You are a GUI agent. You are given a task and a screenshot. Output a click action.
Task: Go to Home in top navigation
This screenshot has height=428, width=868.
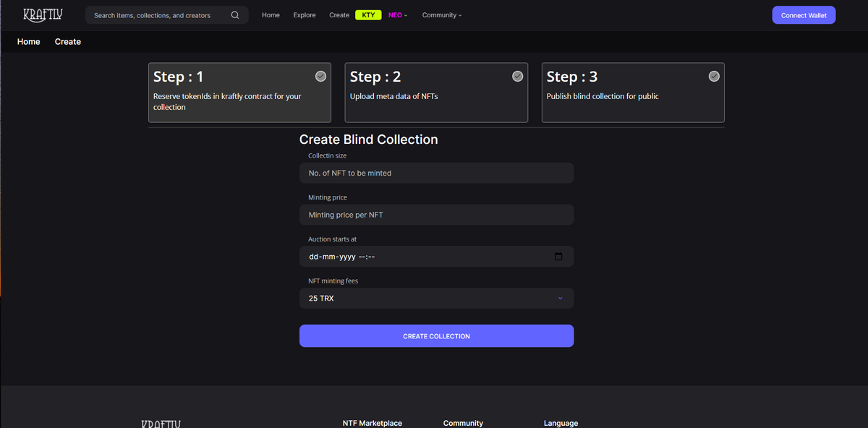click(x=271, y=15)
